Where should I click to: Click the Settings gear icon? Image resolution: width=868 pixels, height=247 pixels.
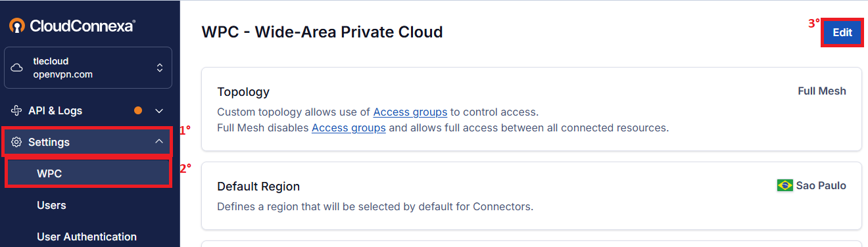pyautogui.click(x=18, y=142)
